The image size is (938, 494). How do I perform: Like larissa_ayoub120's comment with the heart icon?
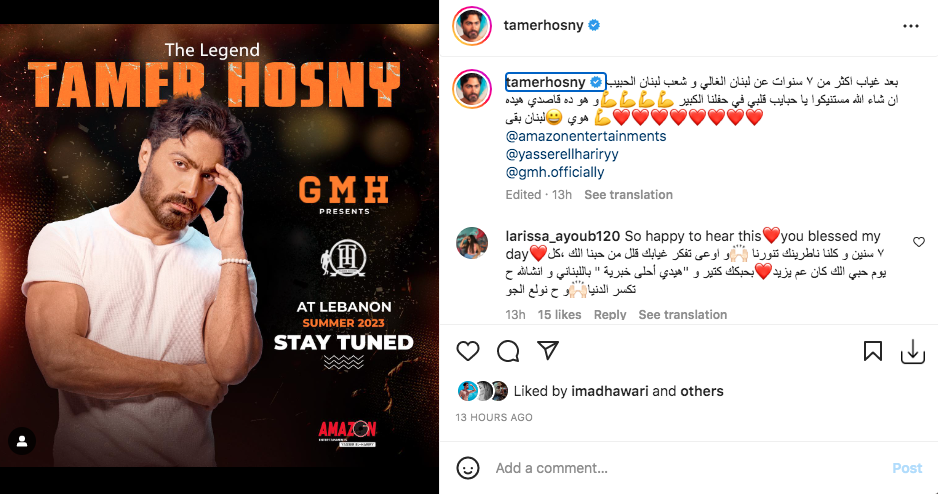919,242
